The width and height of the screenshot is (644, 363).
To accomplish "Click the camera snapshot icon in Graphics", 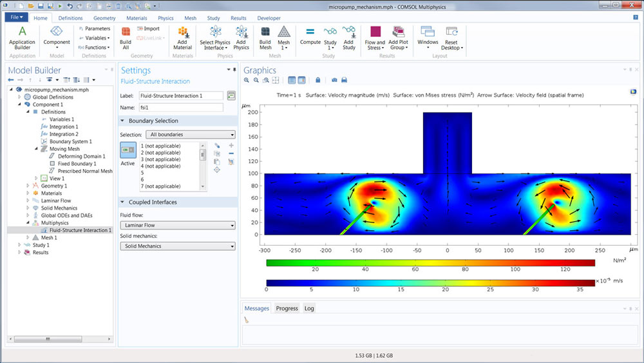I will point(334,80).
